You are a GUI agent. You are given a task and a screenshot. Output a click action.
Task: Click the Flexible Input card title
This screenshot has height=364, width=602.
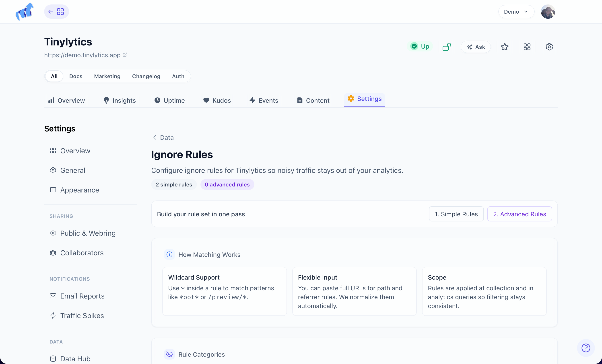[317, 277]
